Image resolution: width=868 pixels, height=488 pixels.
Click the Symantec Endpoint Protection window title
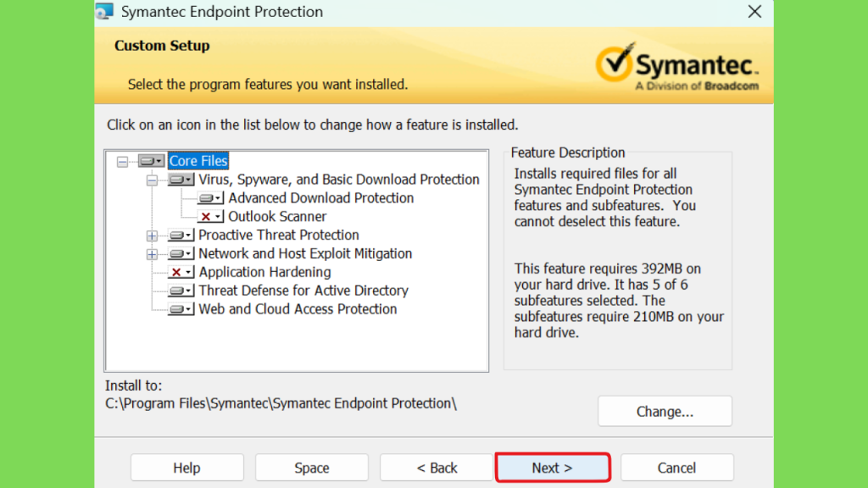(x=222, y=12)
